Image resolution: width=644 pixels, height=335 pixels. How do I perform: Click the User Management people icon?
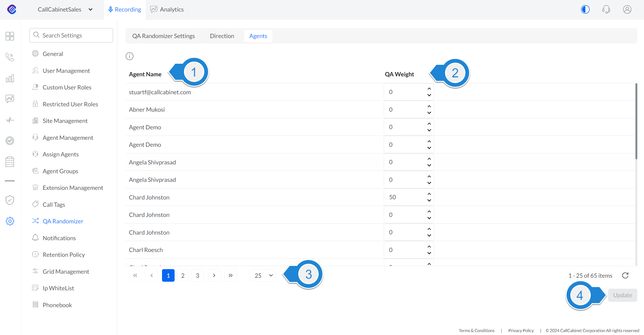tap(35, 70)
